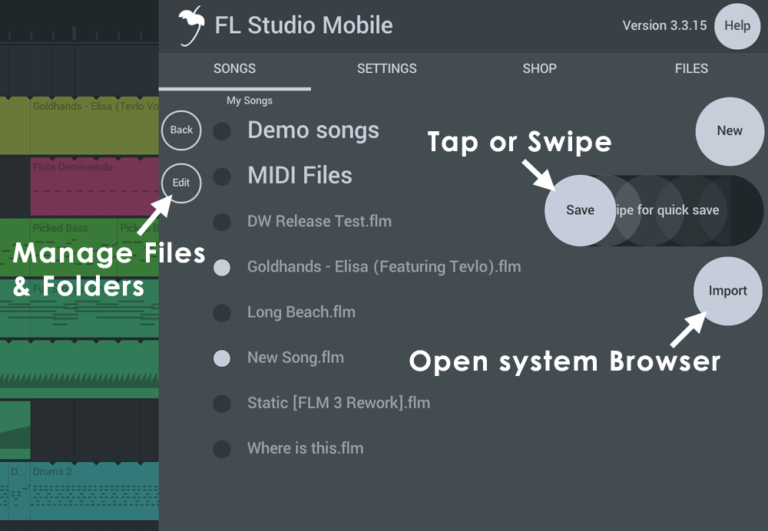The height and width of the screenshot is (531, 768).
Task: Open system browser with Import button
Action: coord(727,291)
